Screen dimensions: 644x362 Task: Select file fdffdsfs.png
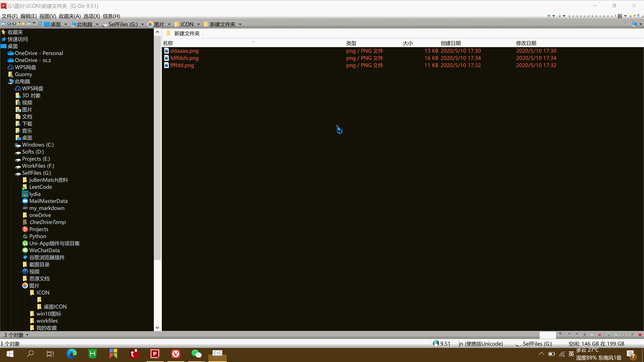click(184, 58)
